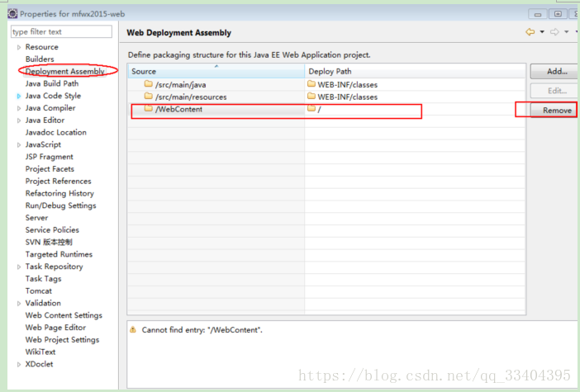The image size is (580, 392).
Task: Select the /src/main/java source row
Action: click(x=216, y=85)
